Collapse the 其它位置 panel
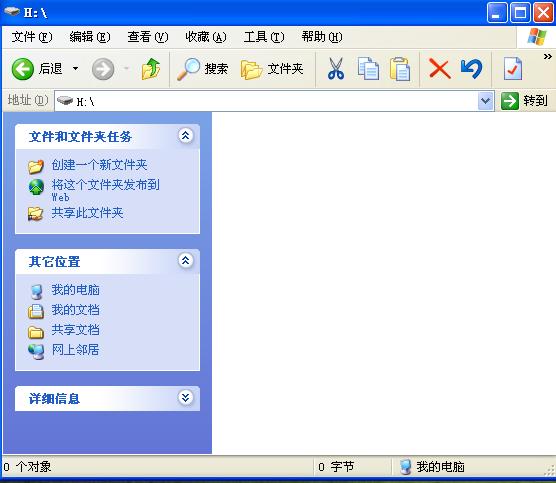 (x=185, y=261)
